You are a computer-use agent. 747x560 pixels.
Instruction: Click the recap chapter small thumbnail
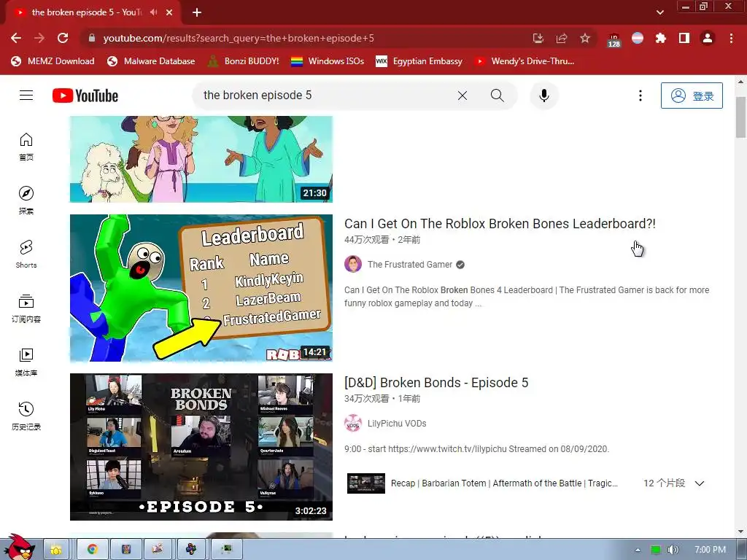pos(366,483)
